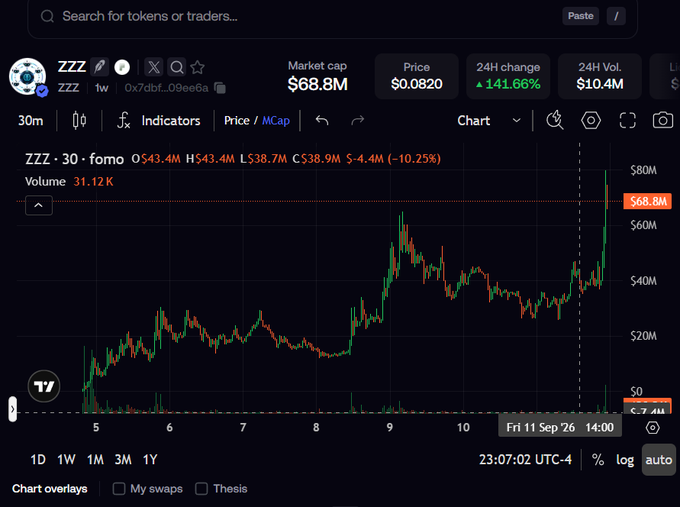Toggle log scale mode

pyautogui.click(x=625, y=460)
